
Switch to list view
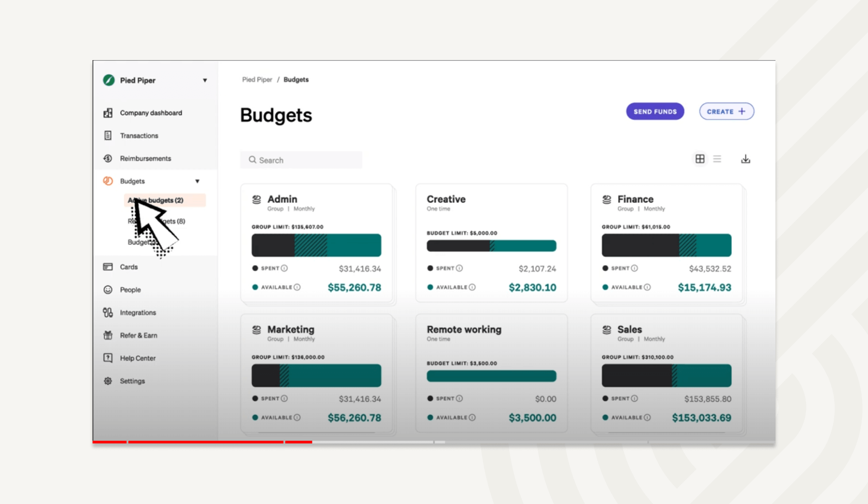717,159
